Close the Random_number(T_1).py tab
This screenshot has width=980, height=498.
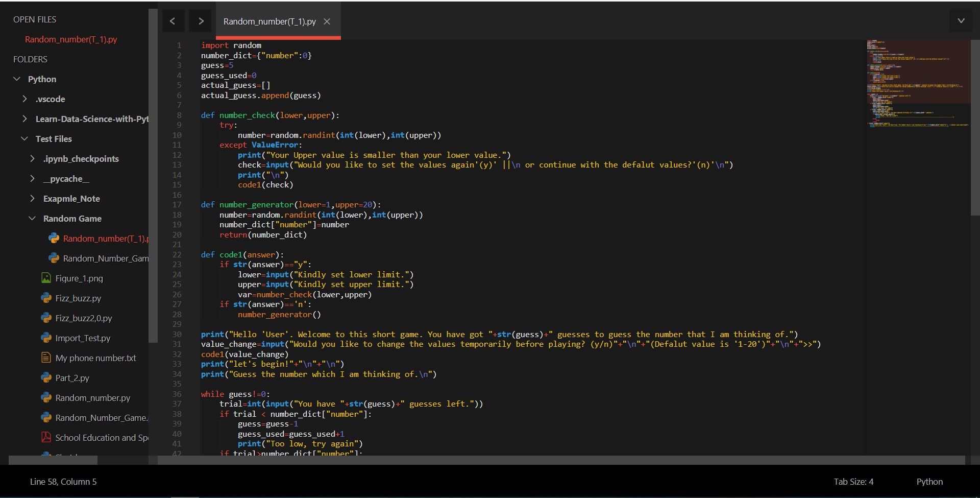click(x=327, y=21)
